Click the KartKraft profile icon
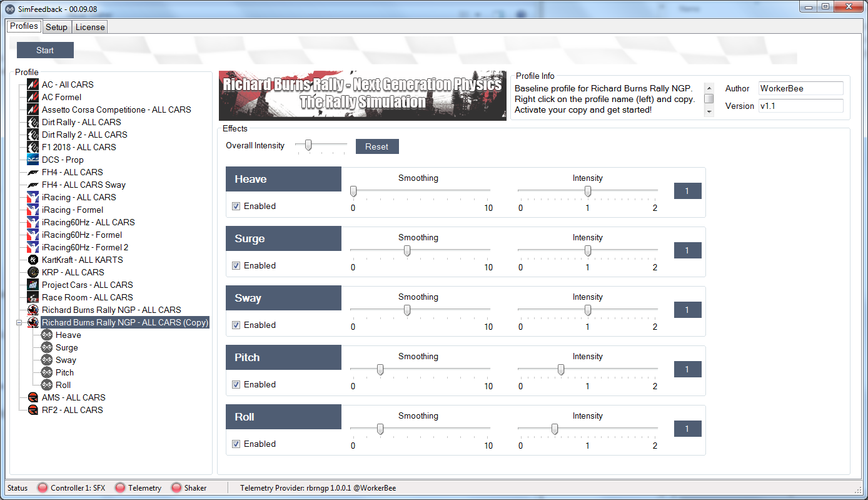The height and width of the screenshot is (500, 868). click(x=33, y=260)
